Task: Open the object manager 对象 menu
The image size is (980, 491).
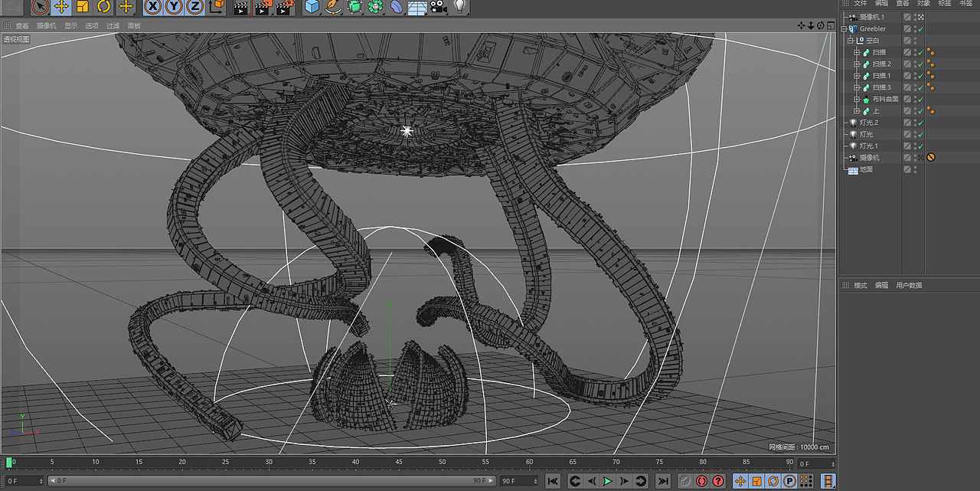Action: click(x=924, y=3)
